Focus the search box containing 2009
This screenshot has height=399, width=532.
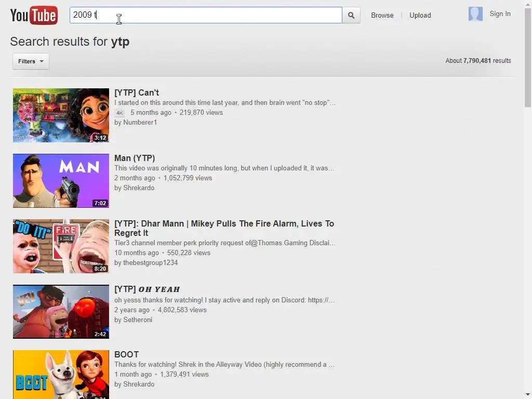click(x=206, y=15)
